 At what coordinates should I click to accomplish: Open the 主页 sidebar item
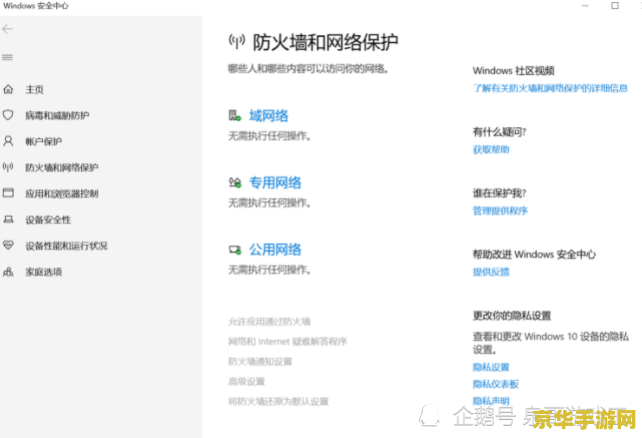pyautogui.click(x=34, y=89)
